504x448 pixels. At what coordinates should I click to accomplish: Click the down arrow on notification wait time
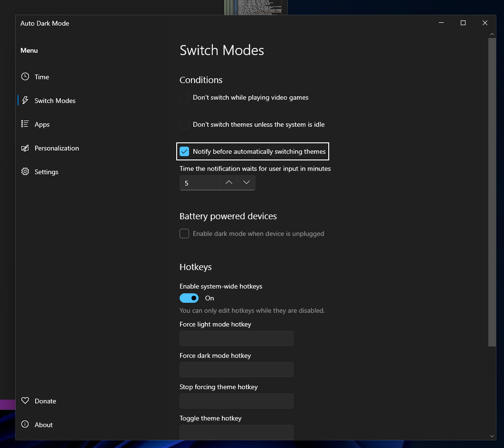tap(247, 182)
